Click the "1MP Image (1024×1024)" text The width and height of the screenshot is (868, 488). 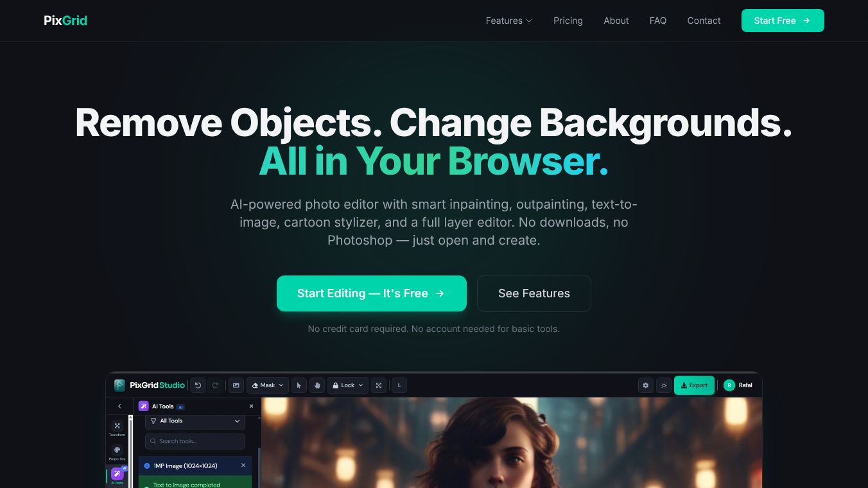(186, 466)
